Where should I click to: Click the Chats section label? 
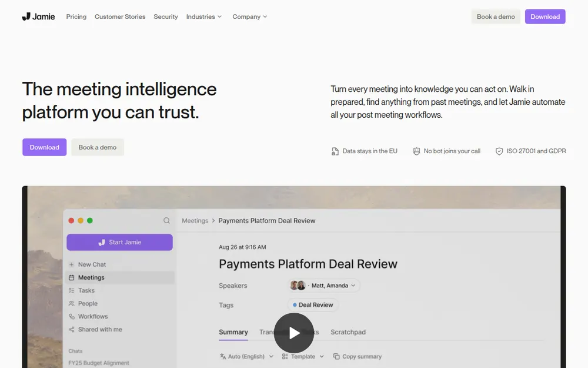[75, 351]
